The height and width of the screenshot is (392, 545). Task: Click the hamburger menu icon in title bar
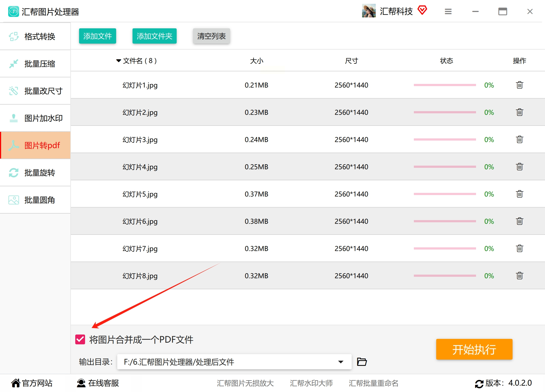pyautogui.click(x=448, y=11)
